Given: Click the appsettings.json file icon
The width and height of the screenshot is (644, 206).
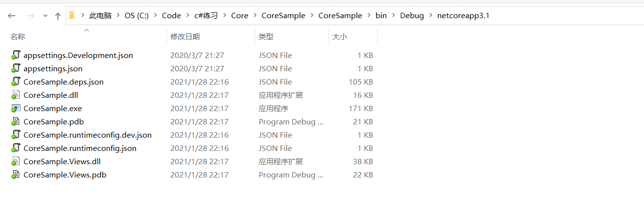Looking at the screenshot, I should 16,68.
